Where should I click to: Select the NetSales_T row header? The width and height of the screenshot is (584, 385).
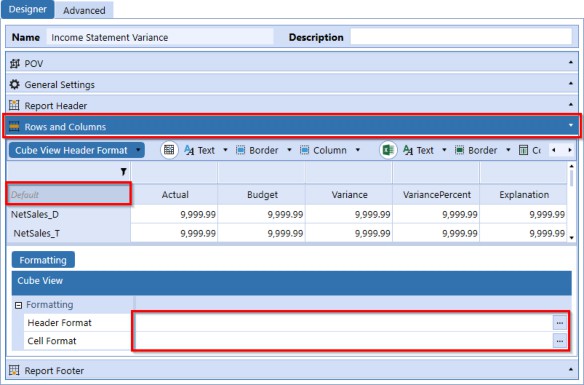click(69, 233)
